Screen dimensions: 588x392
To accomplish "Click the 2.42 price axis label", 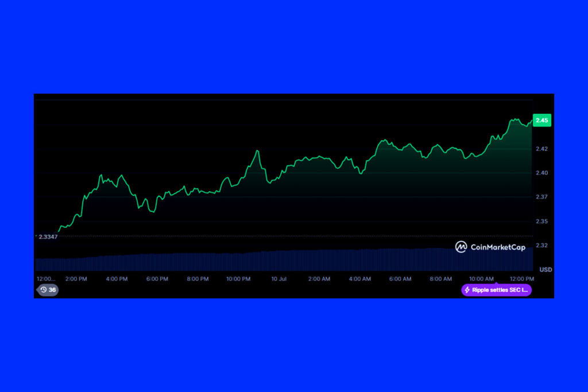I will pos(541,149).
